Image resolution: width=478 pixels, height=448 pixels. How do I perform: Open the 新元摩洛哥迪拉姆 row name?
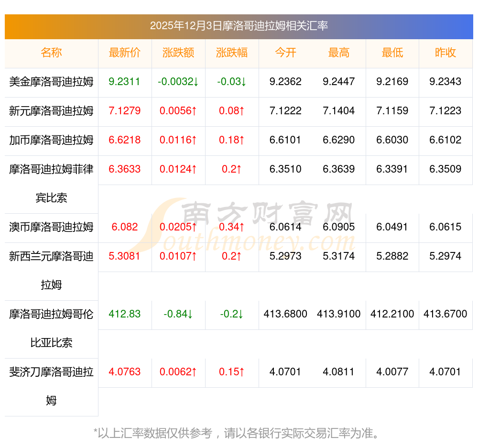coord(51,111)
